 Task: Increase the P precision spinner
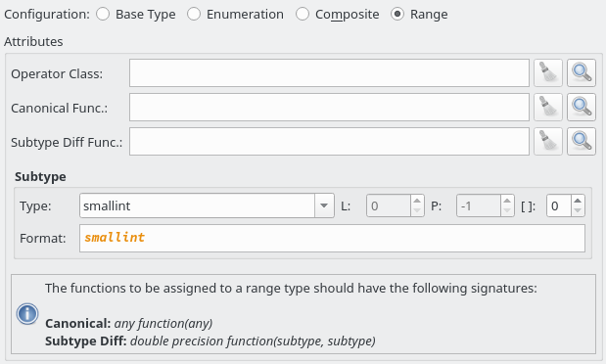click(x=507, y=201)
